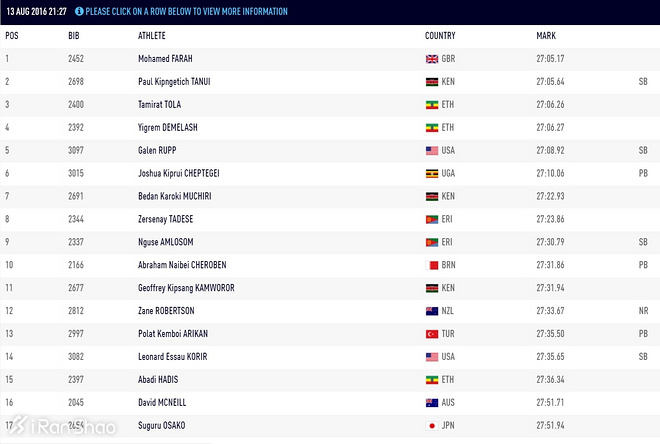Click the Japan flag icon
This screenshot has height=444, width=660.
point(432,425)
